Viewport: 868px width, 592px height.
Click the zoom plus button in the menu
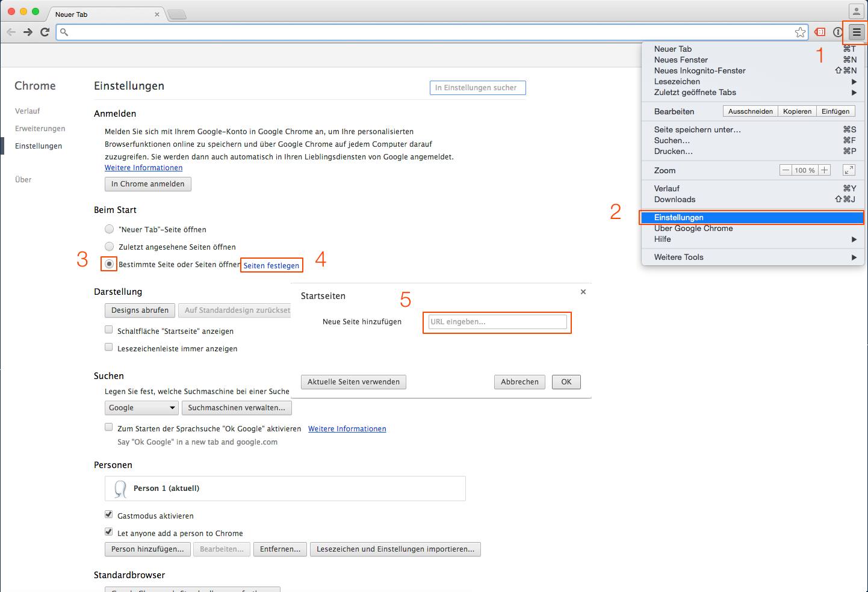tap(825, 170)
